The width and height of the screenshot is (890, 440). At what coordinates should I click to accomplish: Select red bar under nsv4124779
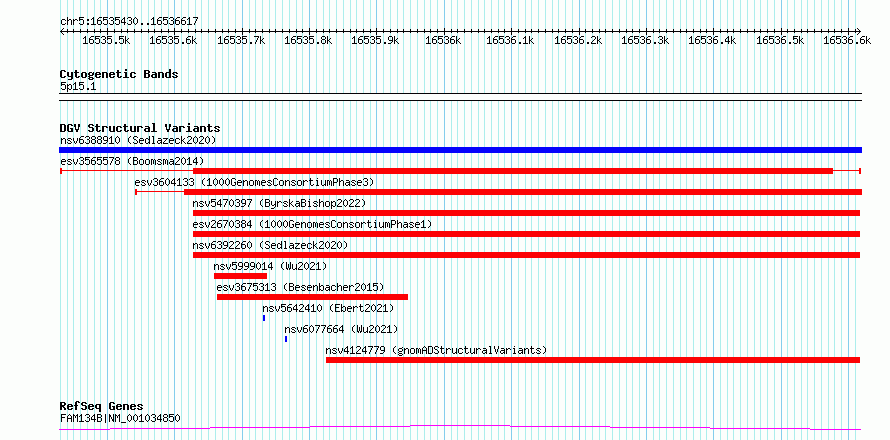(593, 360)
